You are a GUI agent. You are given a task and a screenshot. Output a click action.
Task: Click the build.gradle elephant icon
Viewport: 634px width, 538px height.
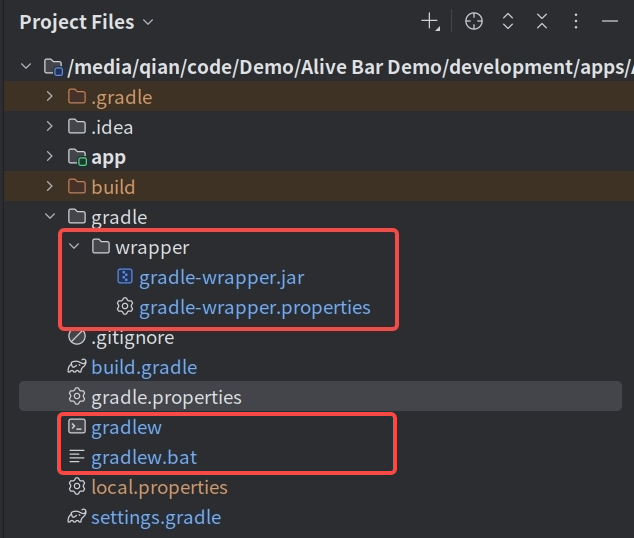point(77,367)
